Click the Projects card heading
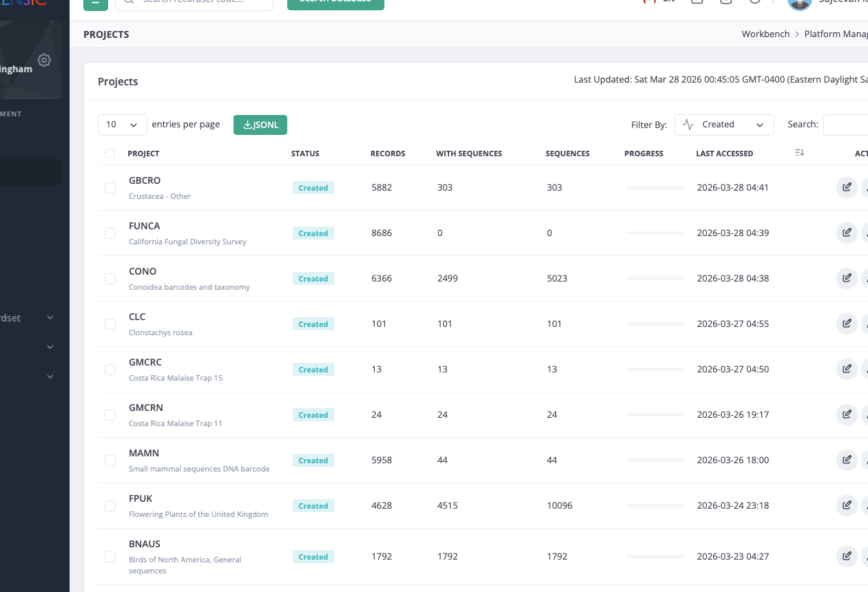Image resolution: width=868 pixels, height=592 pixels. [x=118, y=81]
